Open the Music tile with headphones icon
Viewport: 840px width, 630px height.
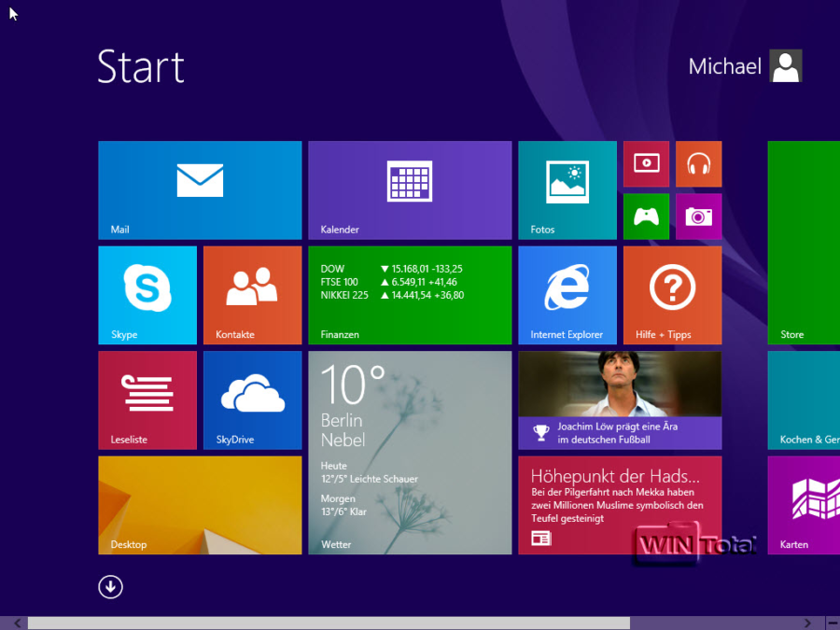(698, 164)
